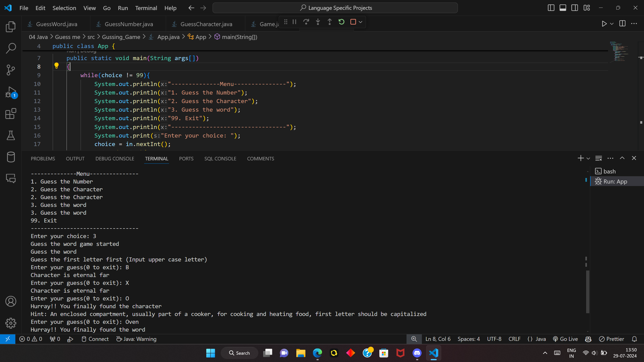Pause the debug session
The height and width of the screenshot is (362, 644).
click(x=294, y=22)
